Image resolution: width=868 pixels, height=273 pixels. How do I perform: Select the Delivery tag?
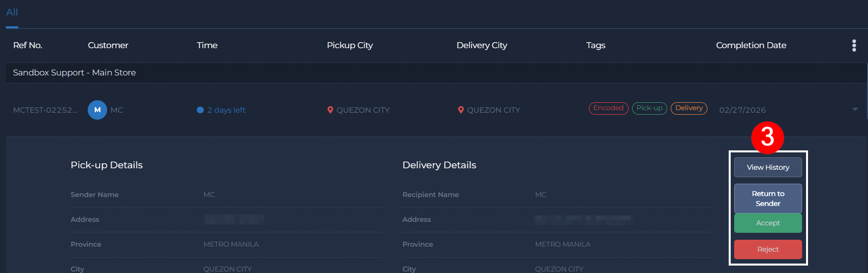pyautogui.click(x=689, y=108)
